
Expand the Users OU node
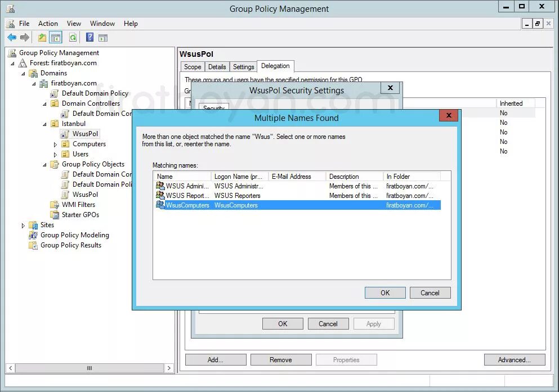click(55, 155)
